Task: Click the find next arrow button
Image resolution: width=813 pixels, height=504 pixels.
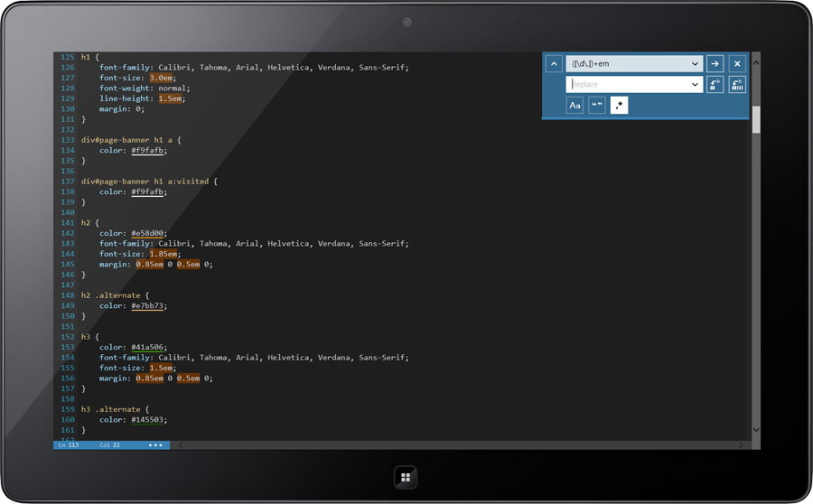Action: [715, 64]
